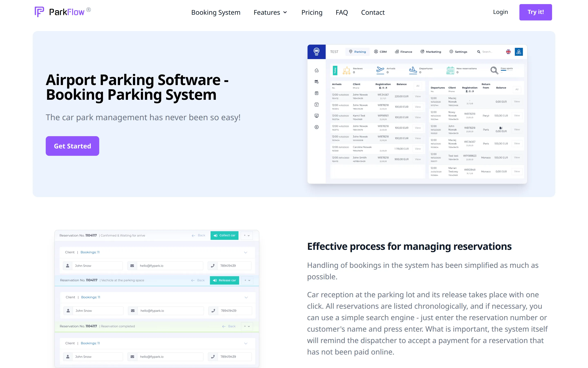Open the car logo icon in dashboard corner

[x=316, y=52]
